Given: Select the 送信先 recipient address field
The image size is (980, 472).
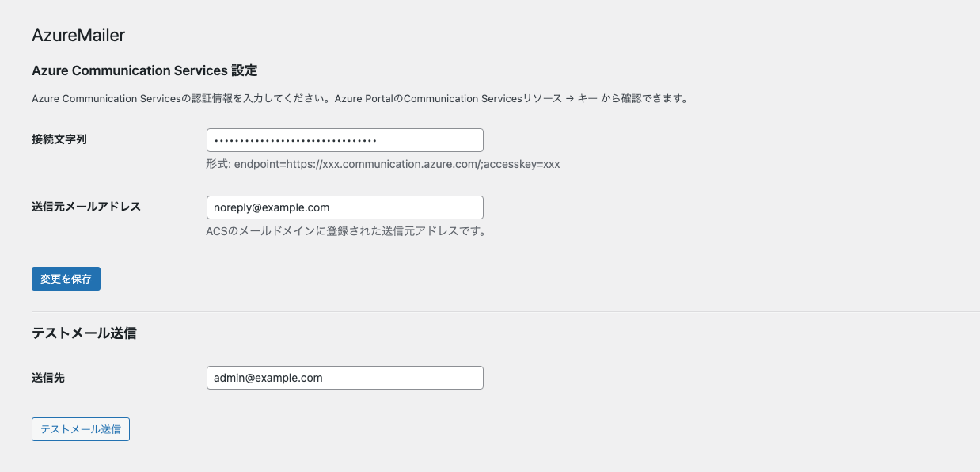Looking at the screenshot, I should pos(344,378).
